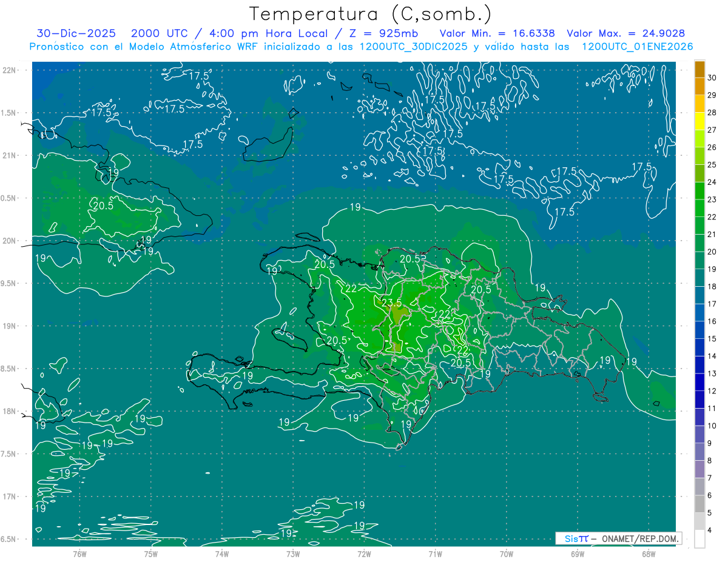Screen dimensions: 728x562
Task: Click the colorbar scale label 9
Action: tap(710, 443)
